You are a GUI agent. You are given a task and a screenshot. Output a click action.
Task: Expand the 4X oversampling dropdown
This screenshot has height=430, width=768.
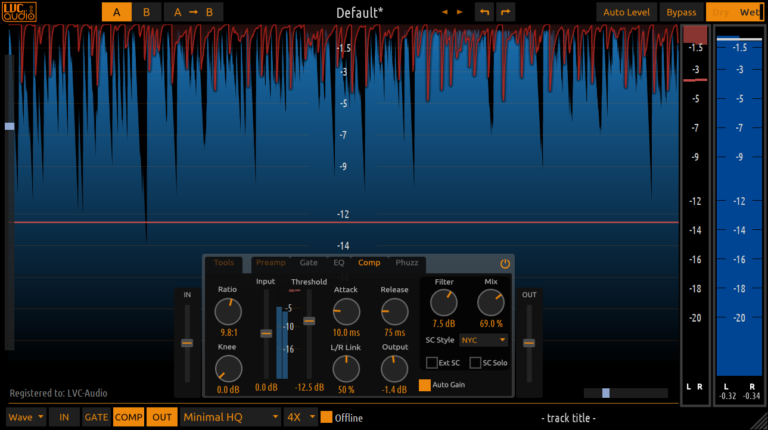(x=300, y=417)
